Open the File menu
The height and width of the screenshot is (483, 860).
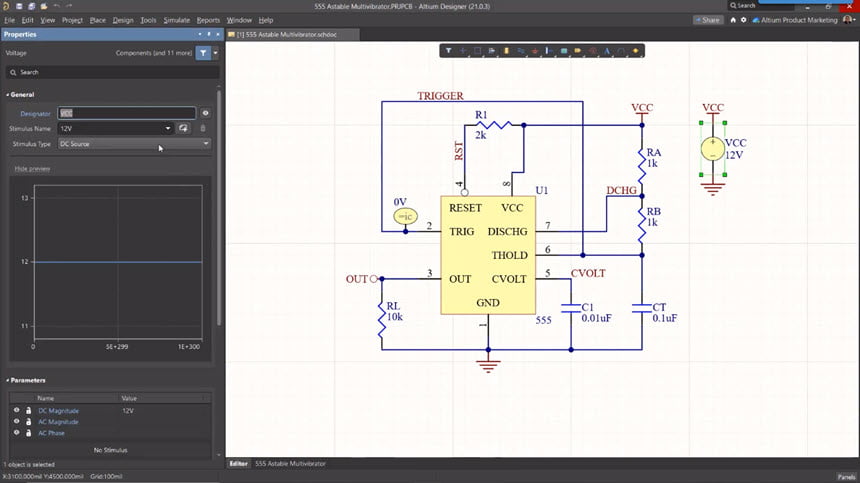point(9,20)
